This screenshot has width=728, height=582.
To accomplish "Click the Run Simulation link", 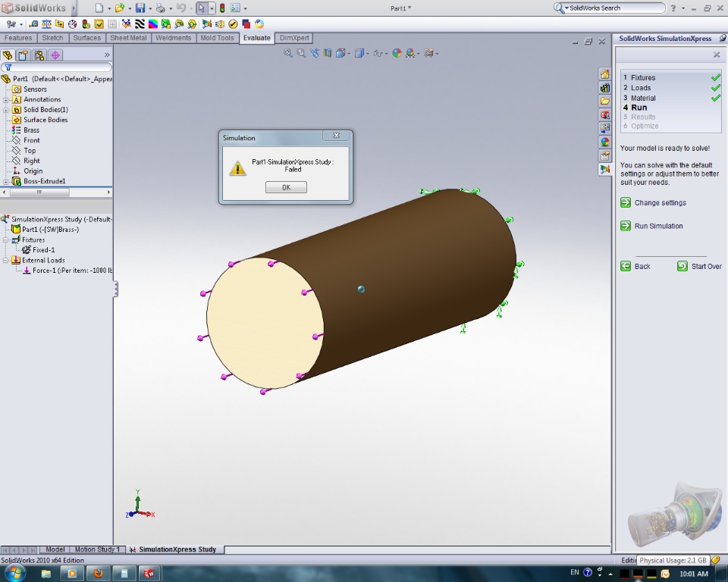I will pos(658,226).
